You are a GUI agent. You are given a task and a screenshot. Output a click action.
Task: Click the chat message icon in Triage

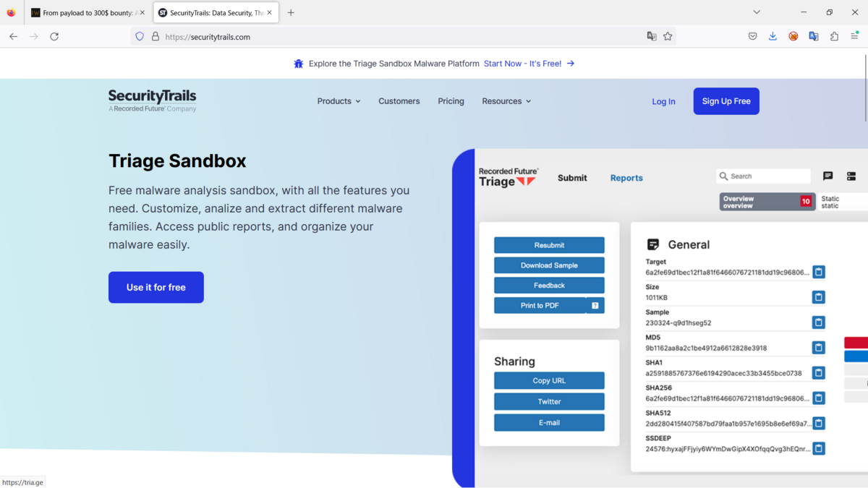coord(828,176)
